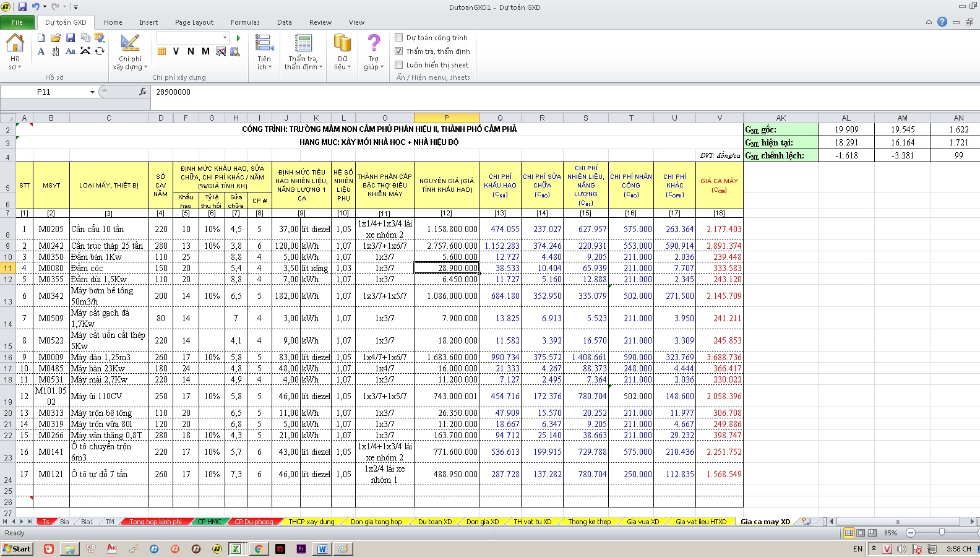Switch to the Page Layout ribbon tab

pos(194,22)
